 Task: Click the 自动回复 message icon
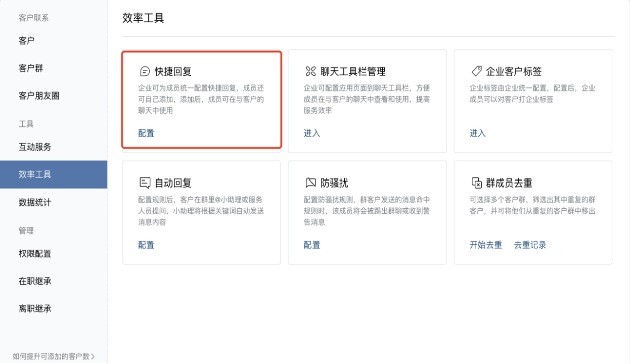(x=145, y=183)
